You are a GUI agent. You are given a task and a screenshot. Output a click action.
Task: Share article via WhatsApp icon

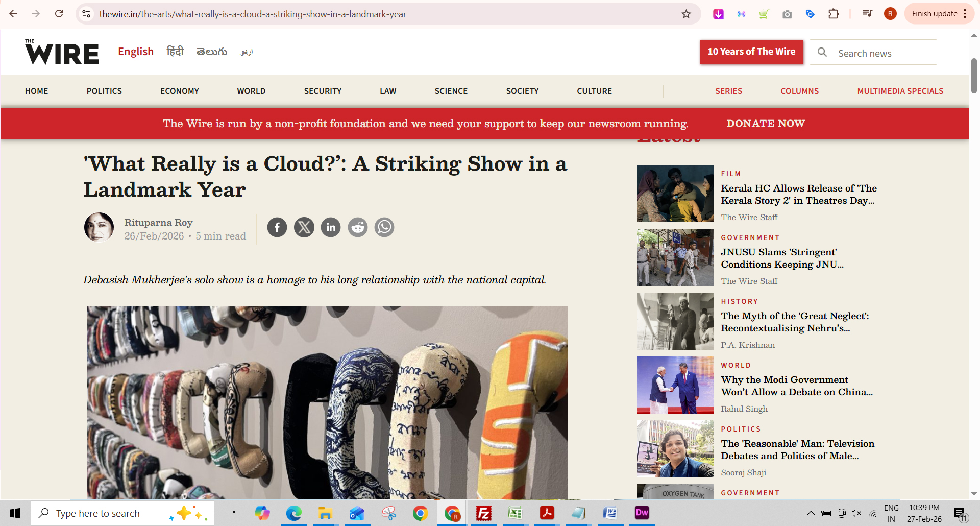tap(384, 227)
